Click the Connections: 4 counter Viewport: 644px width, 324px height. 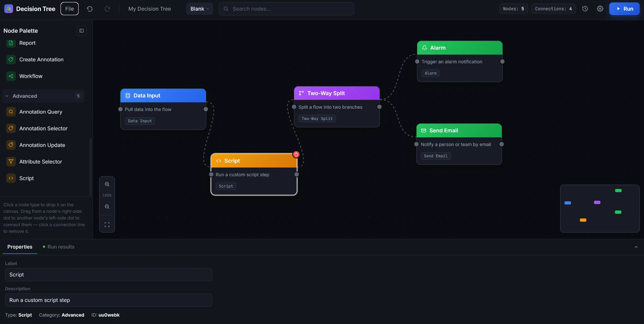(553, 9)
